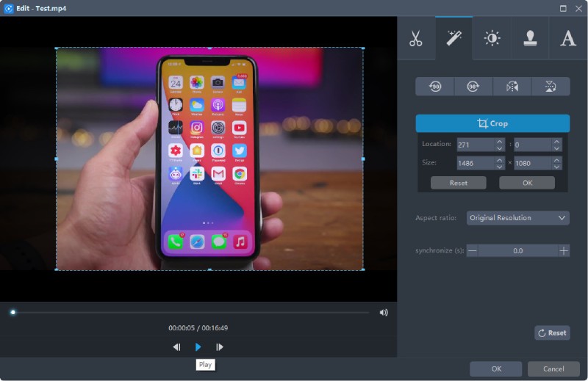588x381 pixels.
Task: Click the crop frame's top-right corner handle
Action: tap(363, 48)
